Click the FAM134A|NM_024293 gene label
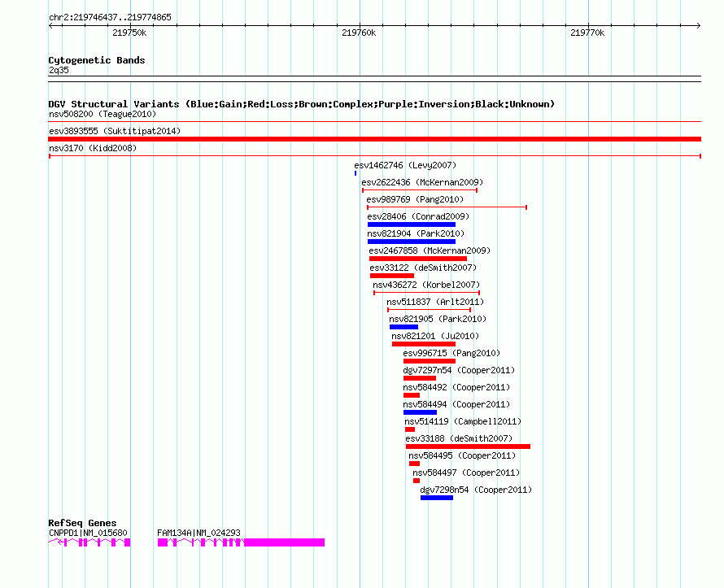This screenshot has width=724, height=588. point(198,533)
